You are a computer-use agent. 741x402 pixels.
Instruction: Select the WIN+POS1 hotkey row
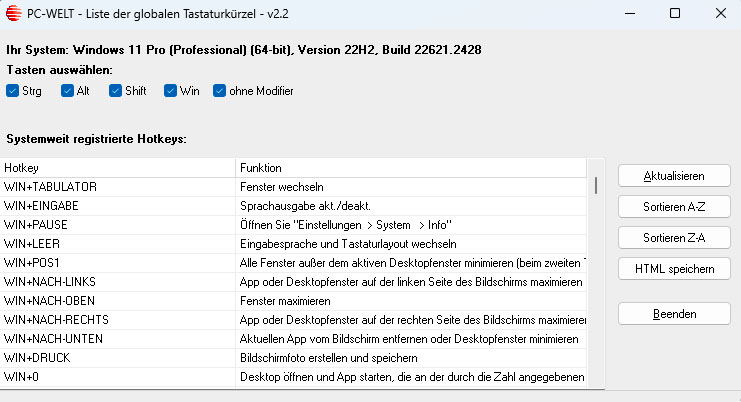(x=293, y=263)
